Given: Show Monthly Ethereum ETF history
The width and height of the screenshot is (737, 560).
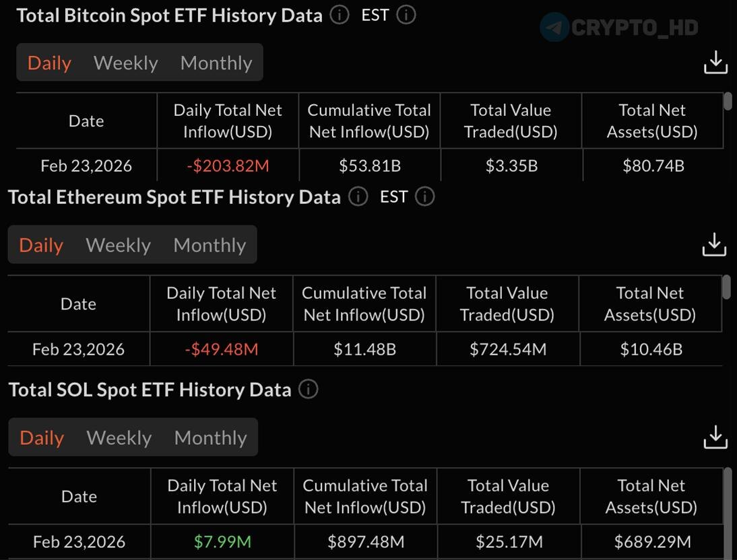Looking at the screenshot, I should tap(210, 246).
